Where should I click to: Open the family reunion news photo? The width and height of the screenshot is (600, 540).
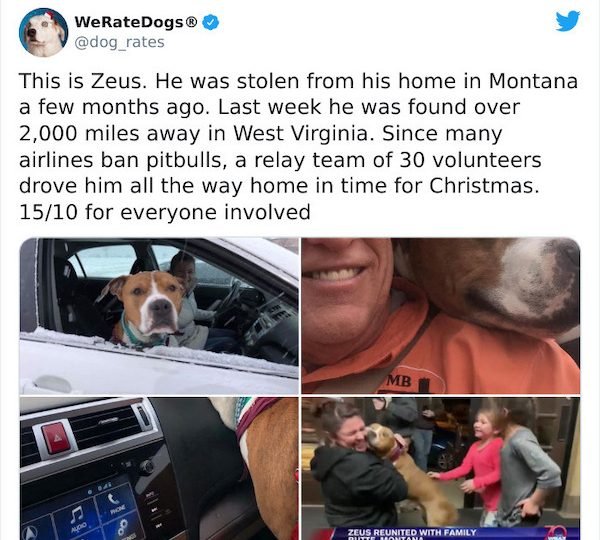(441, 468)
